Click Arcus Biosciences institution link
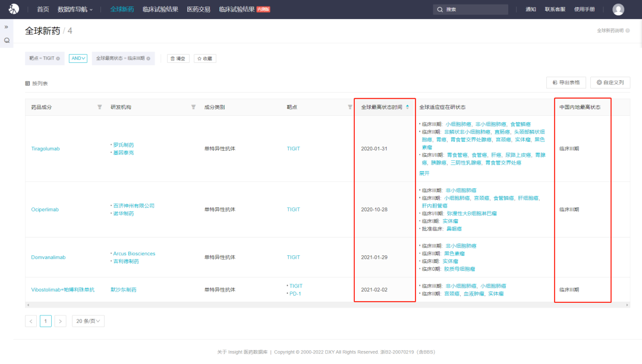 134,254
